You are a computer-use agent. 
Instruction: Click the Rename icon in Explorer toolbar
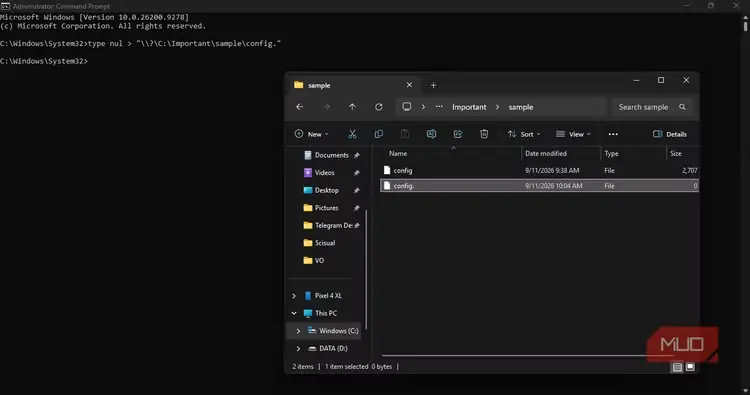(x=431, y=134)
